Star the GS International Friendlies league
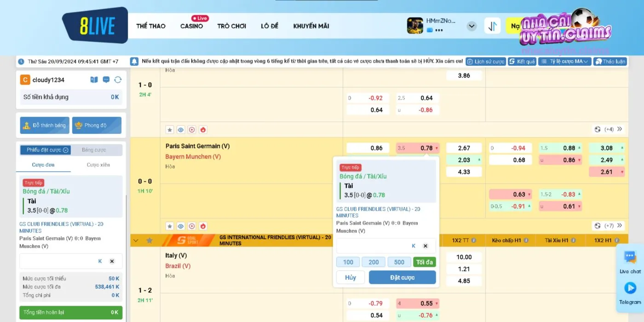The image size is (644, 322). tap(149, 240)
